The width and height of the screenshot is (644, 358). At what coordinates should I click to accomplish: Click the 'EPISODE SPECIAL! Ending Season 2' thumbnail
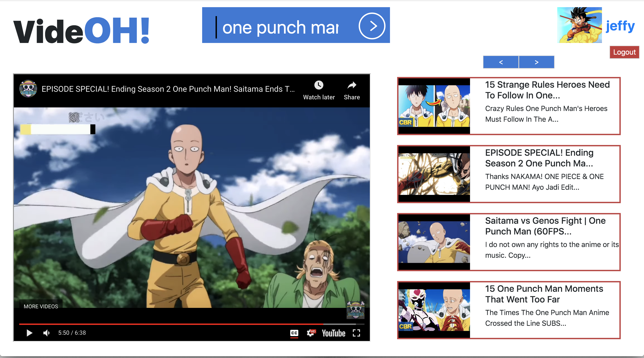click(434, 174)
